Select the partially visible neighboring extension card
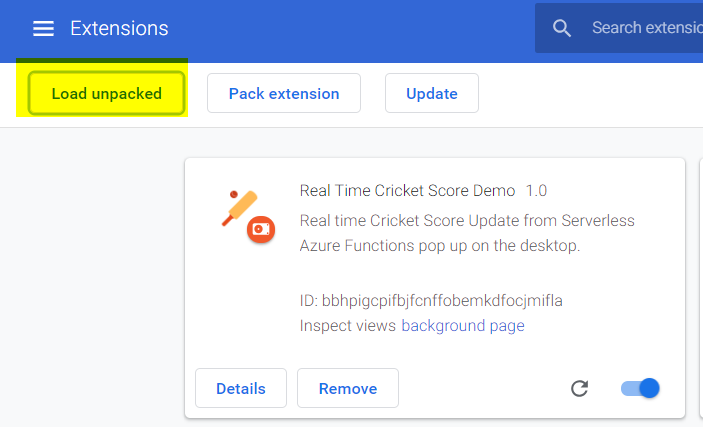This screenshot has height=427, width=703. pyautogui.click(x=700, y=290)
